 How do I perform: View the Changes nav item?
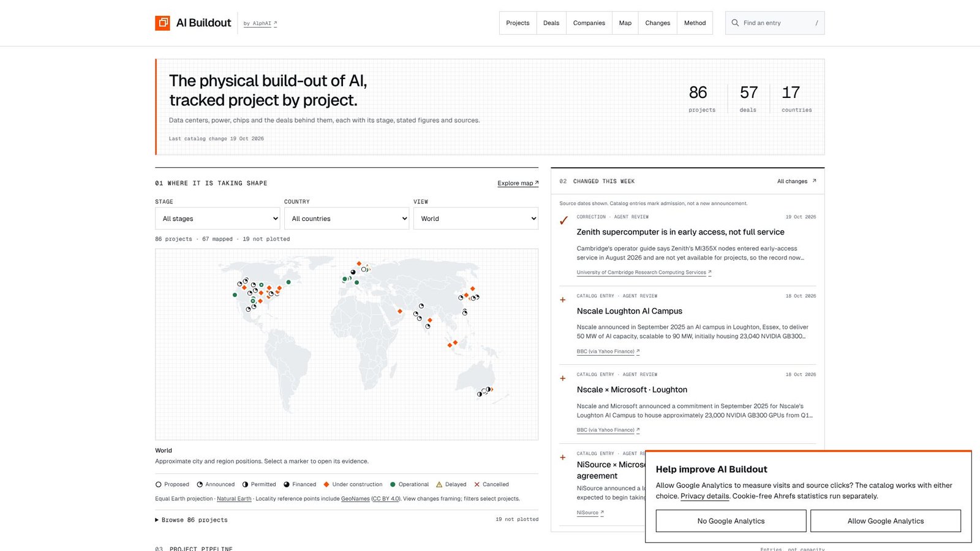tap(658, 23)
